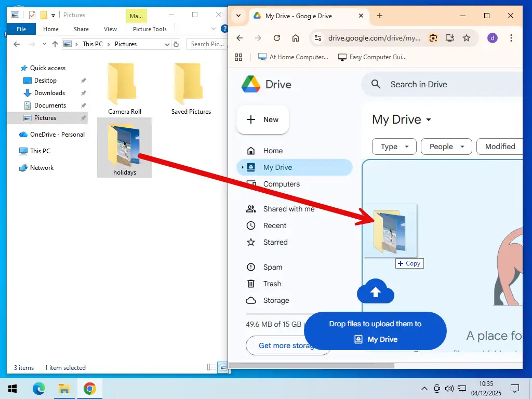This screenshot has width=532, height=399.
Task: View Storage from the Drive sidebar
Action: [x=276, y=300]
